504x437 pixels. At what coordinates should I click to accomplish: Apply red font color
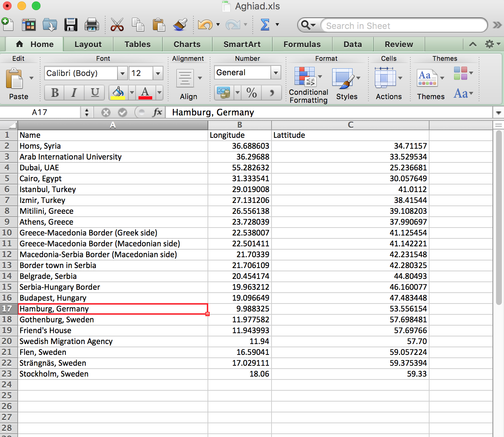[x=145, y=93]
